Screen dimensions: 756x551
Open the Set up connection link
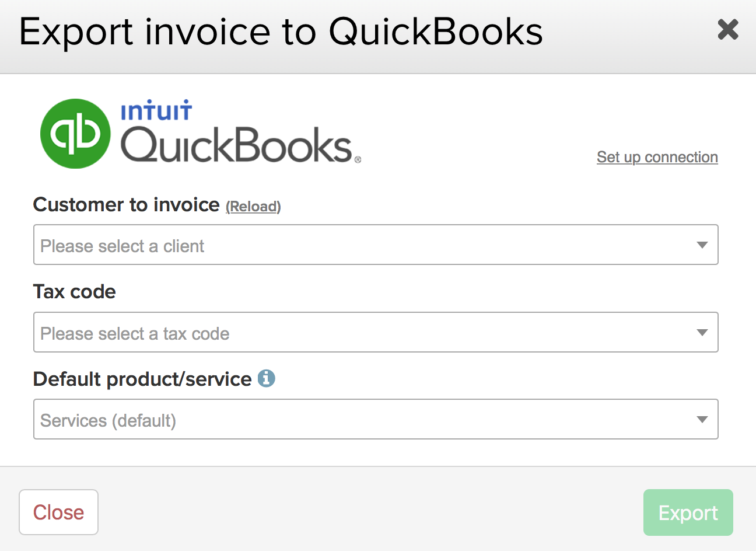pos(657,157)
